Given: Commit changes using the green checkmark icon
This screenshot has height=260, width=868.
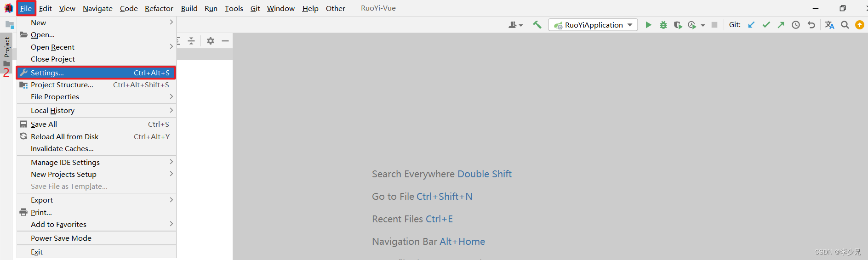Looking at the screenshot, I should pos(766,25).
